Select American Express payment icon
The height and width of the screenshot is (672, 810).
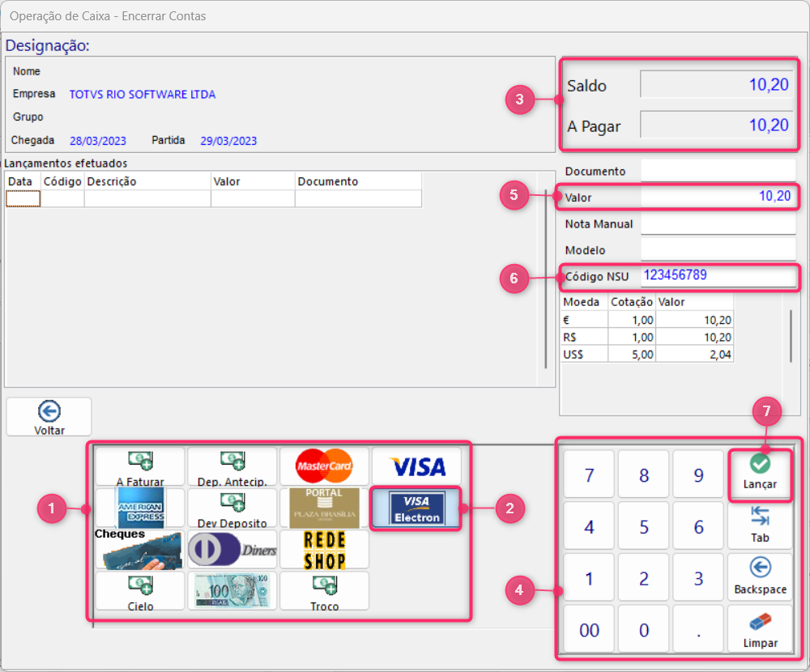tap(140, 508)
